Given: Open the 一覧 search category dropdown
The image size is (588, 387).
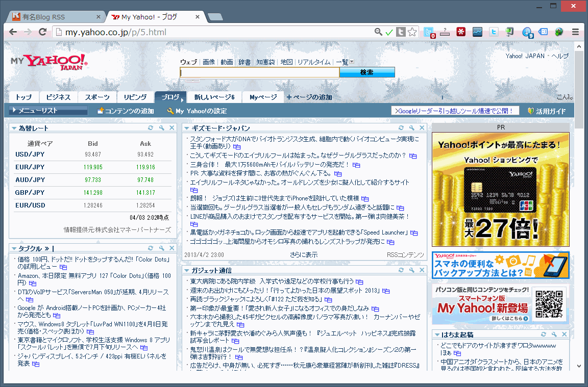Looking at the screenshot, I should click(345, 62).
